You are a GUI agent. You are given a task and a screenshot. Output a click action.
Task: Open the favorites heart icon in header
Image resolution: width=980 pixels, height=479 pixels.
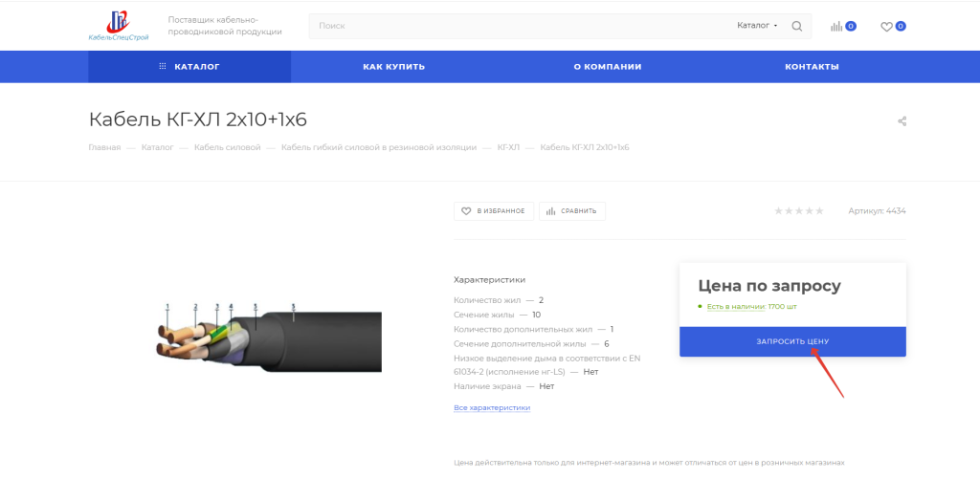(886, 26)
